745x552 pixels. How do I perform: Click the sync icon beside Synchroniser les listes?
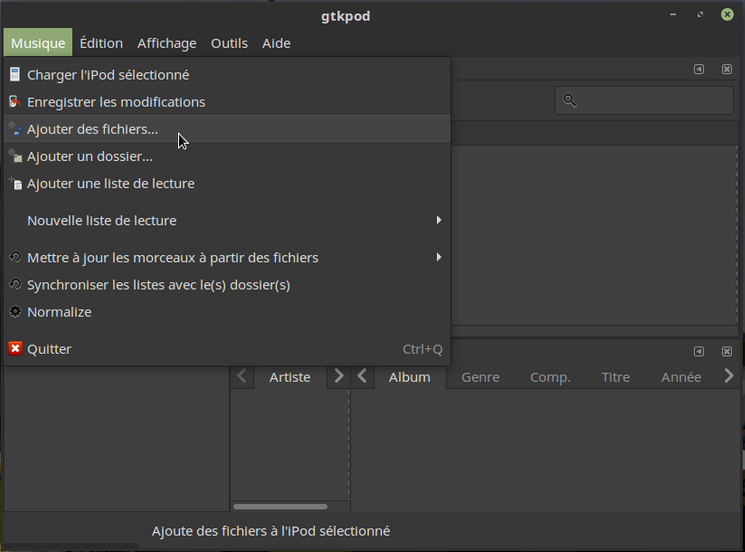pos(15,285)
